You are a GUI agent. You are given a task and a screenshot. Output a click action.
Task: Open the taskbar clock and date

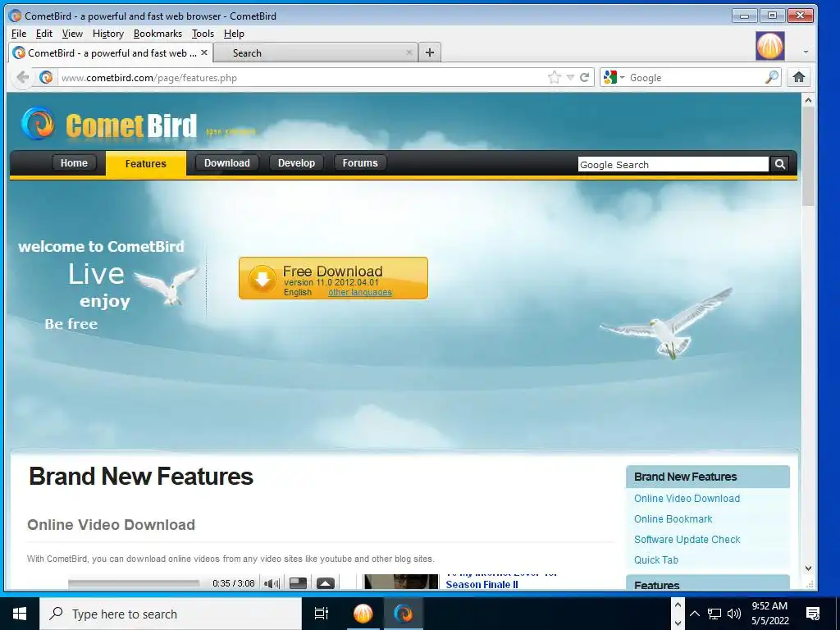click(x=769, y=614)
